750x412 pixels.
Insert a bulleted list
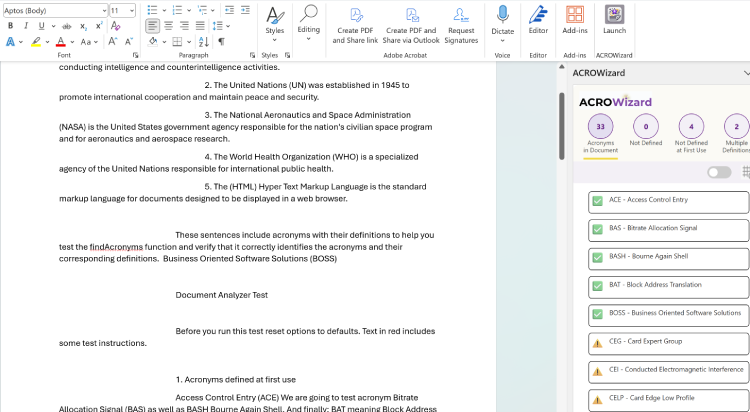tap(152, 10)
